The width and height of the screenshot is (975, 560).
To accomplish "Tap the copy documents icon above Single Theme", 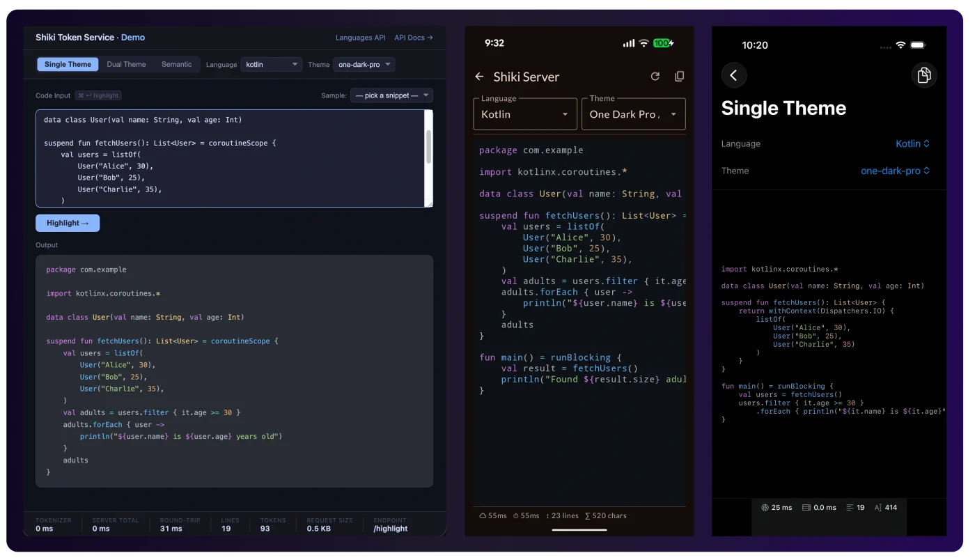I will pos(924,75).
